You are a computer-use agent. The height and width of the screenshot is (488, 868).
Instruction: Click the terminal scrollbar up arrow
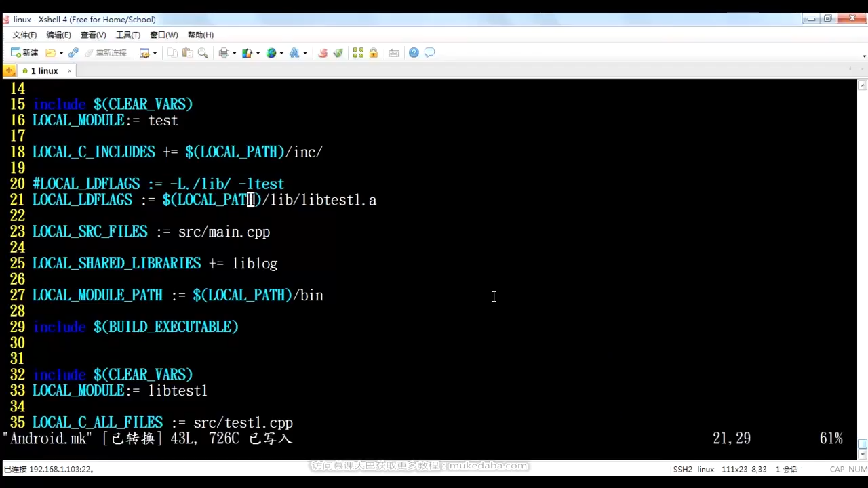863,85
